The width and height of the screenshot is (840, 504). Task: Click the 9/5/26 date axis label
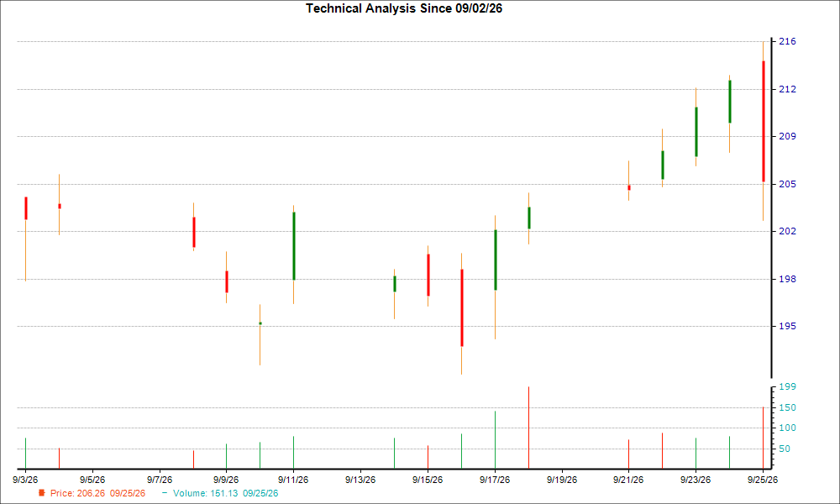(x=92, y=480)
